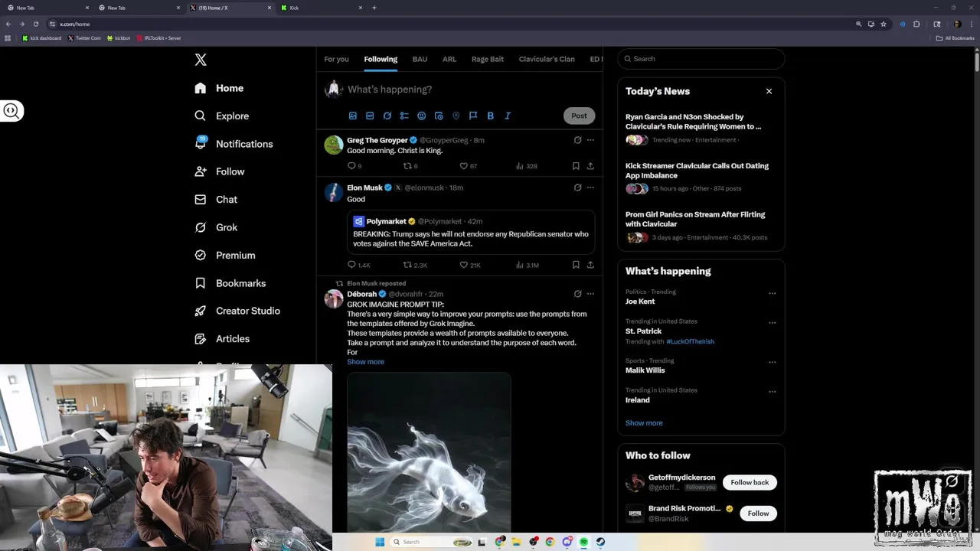Open more options for Ireland trend
The height and width of the screenshot is (551, 980).
pyautogui.click(x=772, y=392)
